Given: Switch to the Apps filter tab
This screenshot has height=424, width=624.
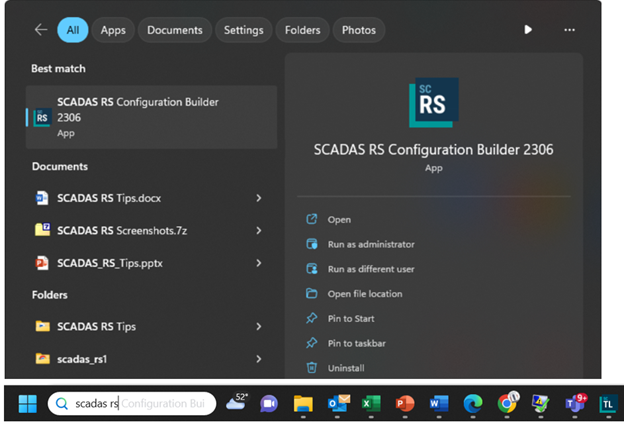Looking at the screenshot, I should click(x=113, y=30).
